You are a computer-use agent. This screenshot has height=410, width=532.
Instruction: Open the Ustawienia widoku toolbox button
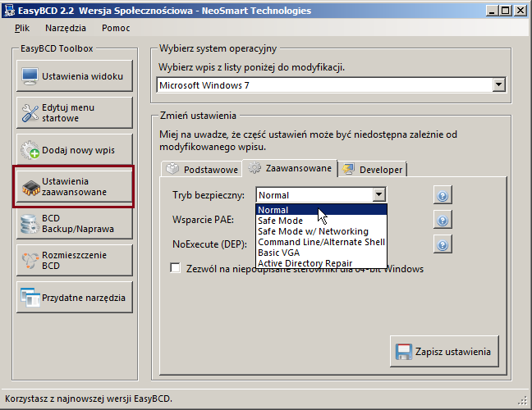click(75, 76)
